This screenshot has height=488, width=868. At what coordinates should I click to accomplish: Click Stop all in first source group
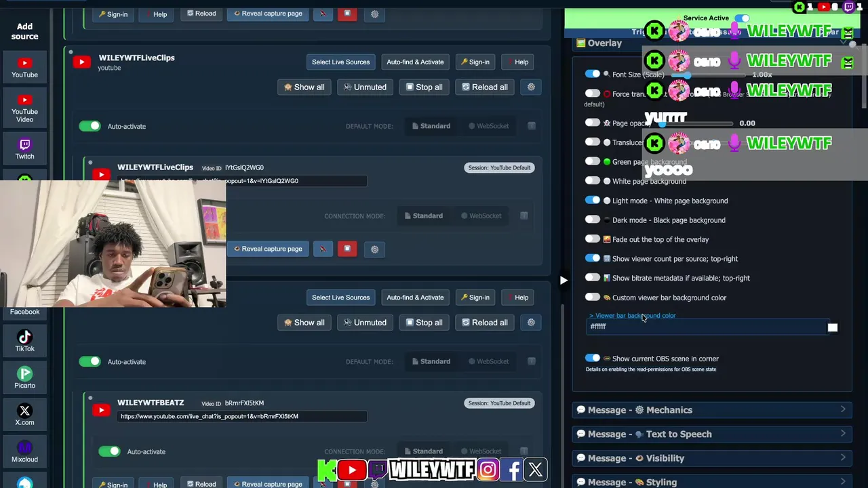424,87
